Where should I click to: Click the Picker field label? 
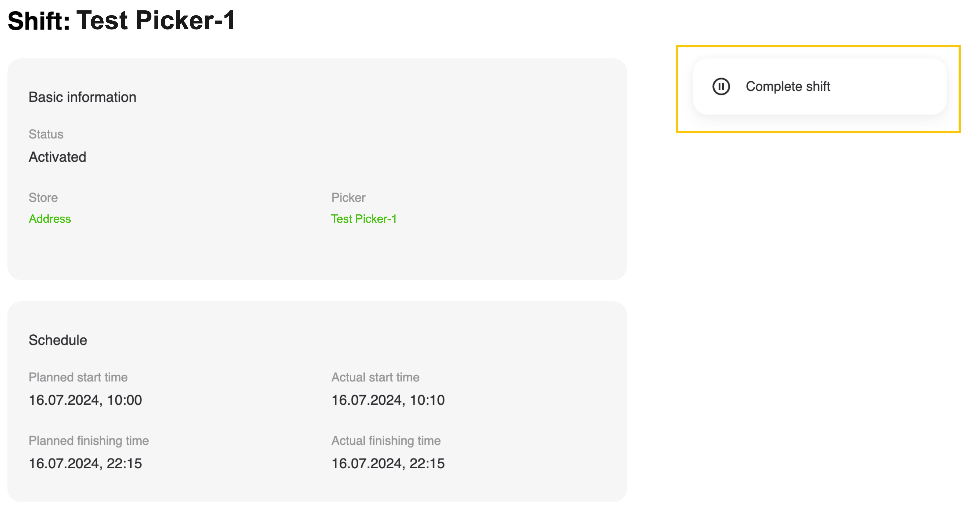point(348,198)
